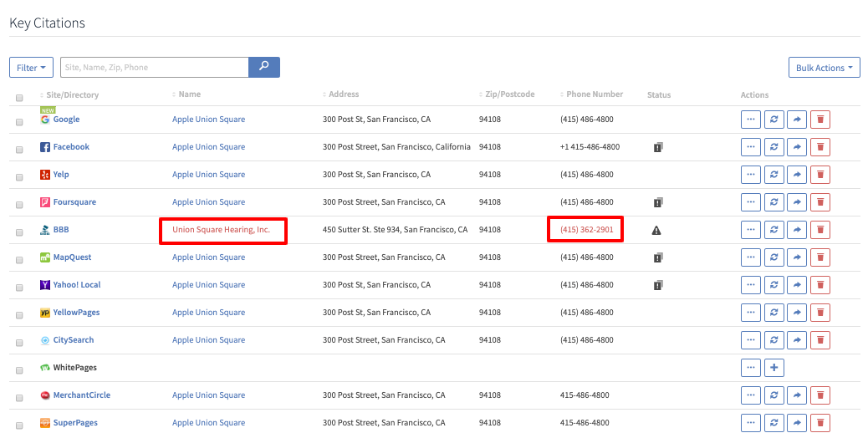
Task: Open more options for Google row
Action: point(751,119)
